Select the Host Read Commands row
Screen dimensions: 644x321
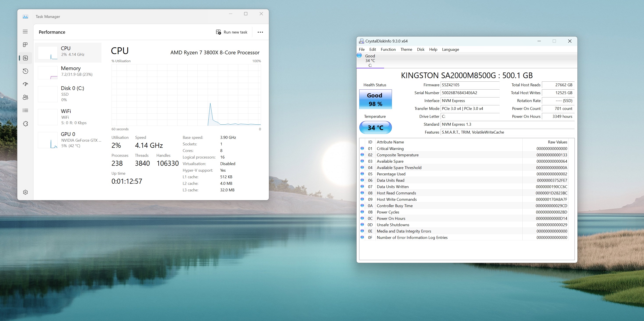pos(464,193)
